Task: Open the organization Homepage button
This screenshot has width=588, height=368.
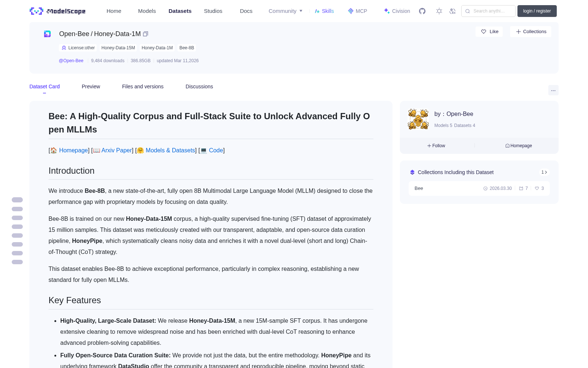Action: pos(519,146)
